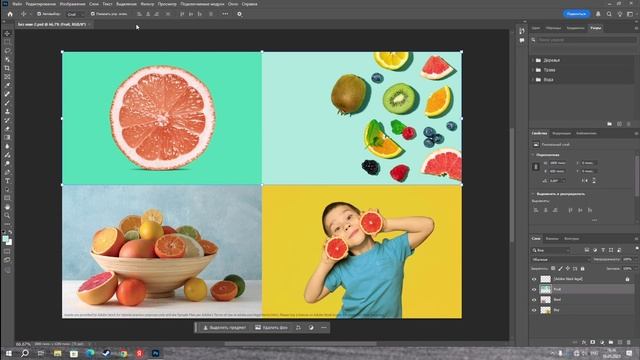This screenshot has height=360, width=640.
Task: Select the Hand tool
Action: 7,207
